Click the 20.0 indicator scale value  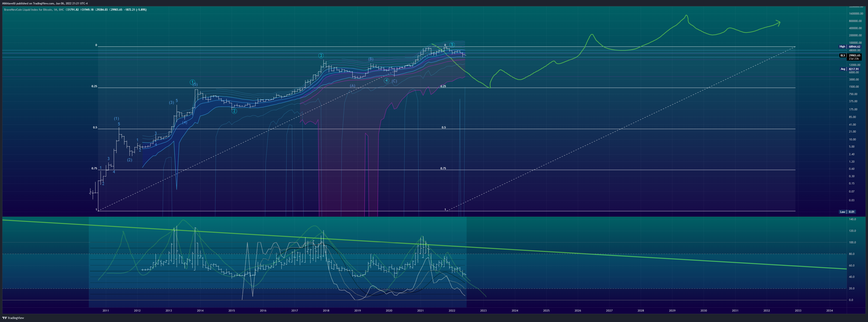[x=852, y=289]
